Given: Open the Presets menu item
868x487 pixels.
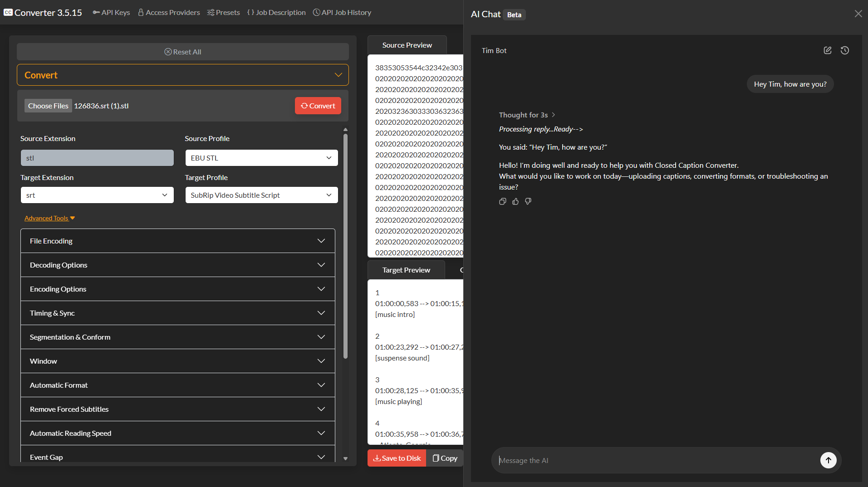Looking at the screenshot, I should (x=223, y=12).
